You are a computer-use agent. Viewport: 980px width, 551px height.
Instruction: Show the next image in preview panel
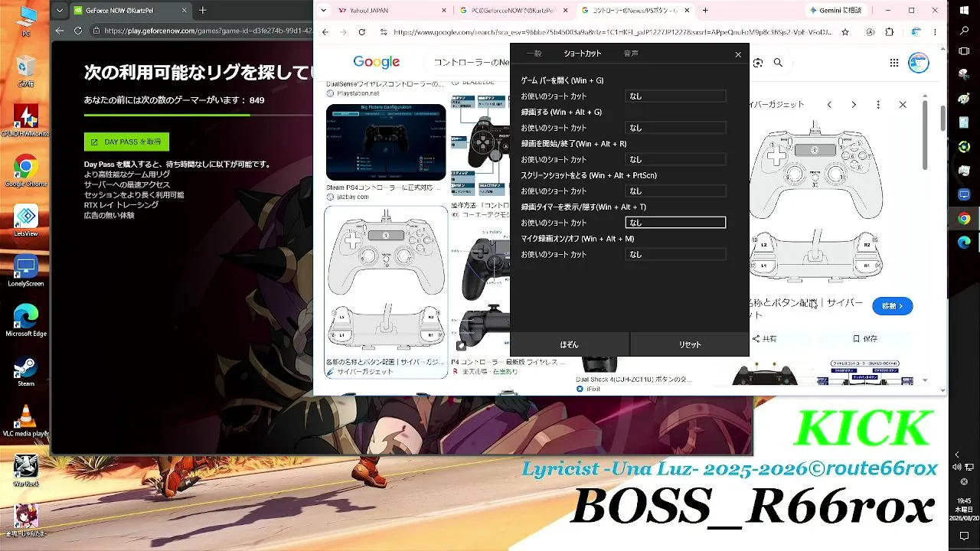coord(854,104)
